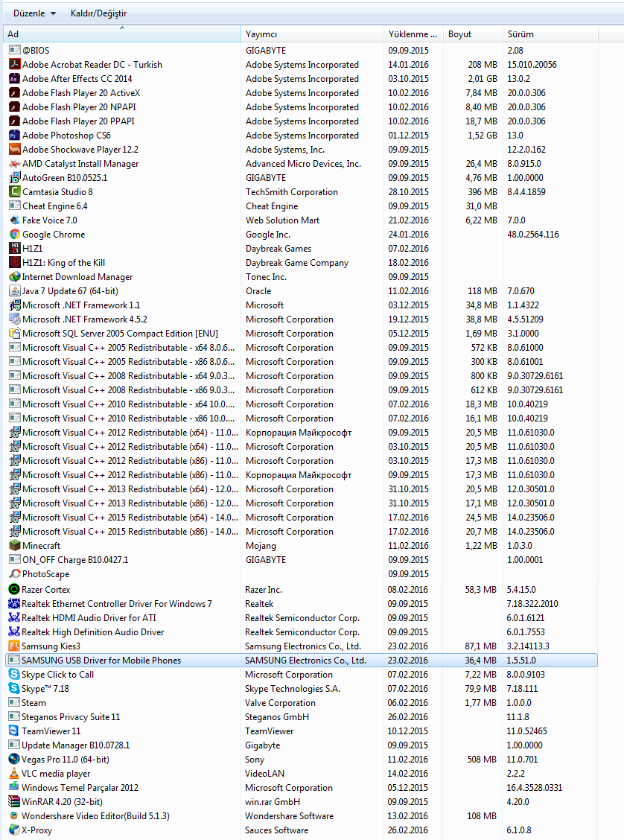
Task: Click Realtek Ethernet Controller Driver icon
Action: (14, 603)
